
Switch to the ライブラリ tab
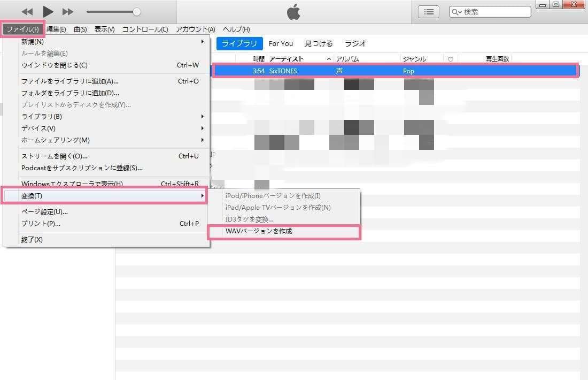click(x=239, y=43)
